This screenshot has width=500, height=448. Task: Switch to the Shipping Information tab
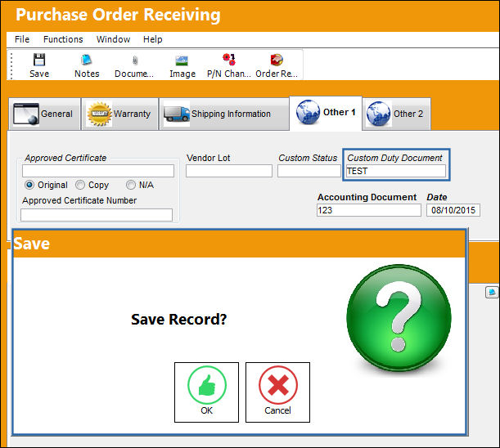click(224, 114)
